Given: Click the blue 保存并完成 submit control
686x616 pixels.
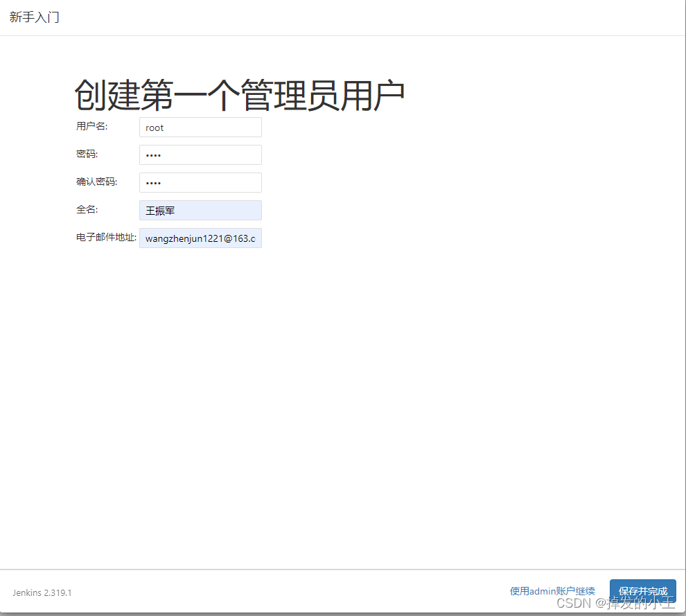Looking at the screenshot, I should pos(643,590).
